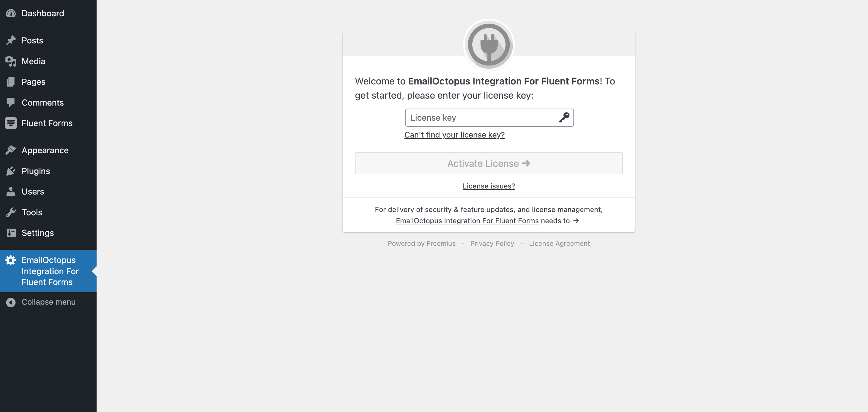Click the Fluent Forms sidebar icon

pyautogui.click(x=11, y=123)
